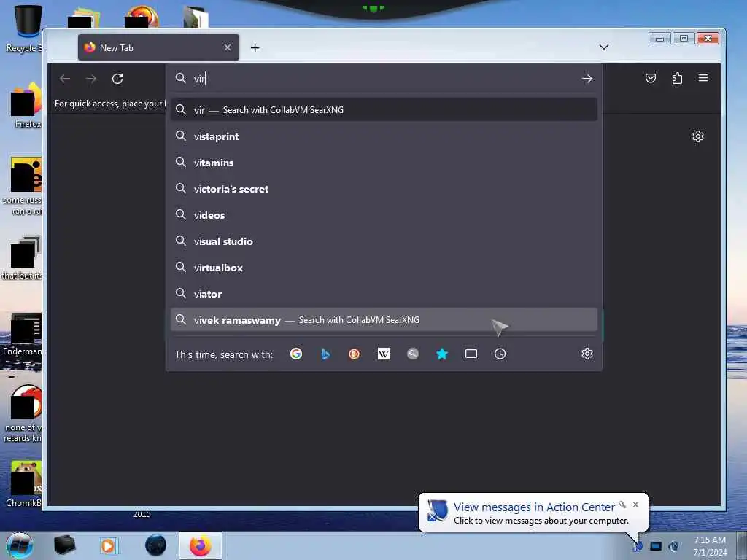This screenshot has width=747, height=560.
Task: Search open tabs using the tab icon
Action: coord(471,354)
